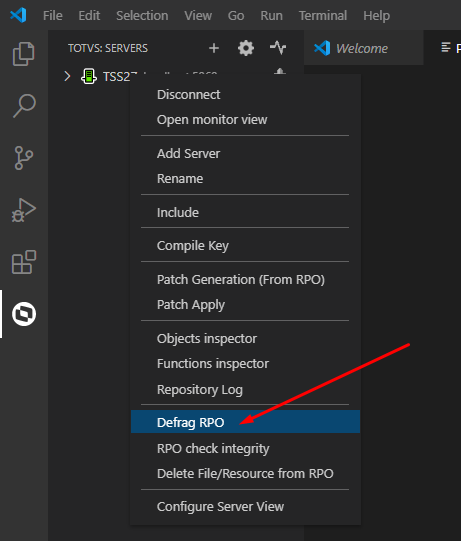Open the Explorer view in activity bar
The height and width of the screenshot is (541, 461).
point(23,54)
